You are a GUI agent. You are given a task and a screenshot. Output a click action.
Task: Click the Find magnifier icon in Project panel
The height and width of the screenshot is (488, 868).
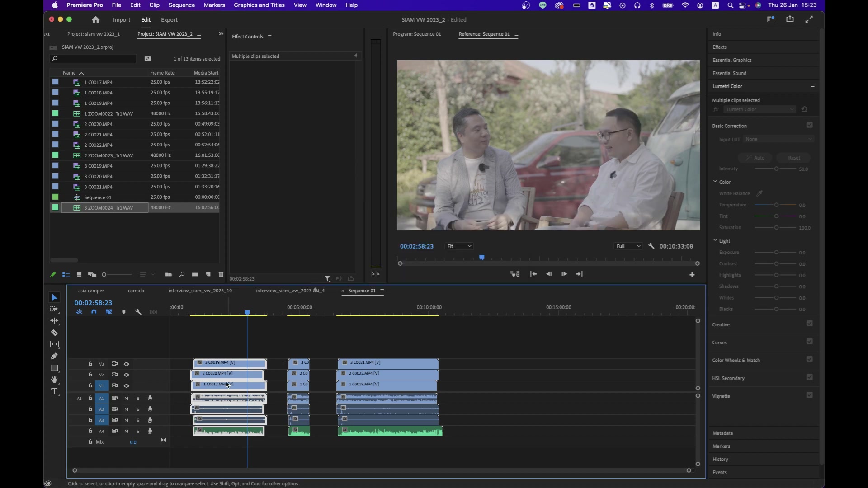[x=182, y=274]
